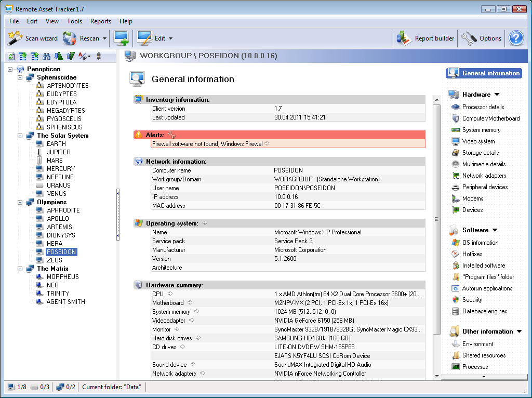This screenshot has width=532, height=398.
Task: Click the Modems icon
Action: click(456, 198)
